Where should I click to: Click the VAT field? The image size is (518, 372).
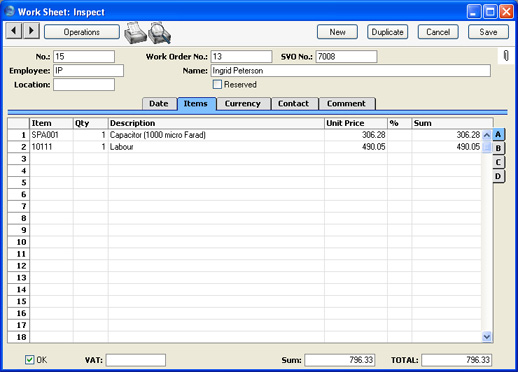point(136,360)
